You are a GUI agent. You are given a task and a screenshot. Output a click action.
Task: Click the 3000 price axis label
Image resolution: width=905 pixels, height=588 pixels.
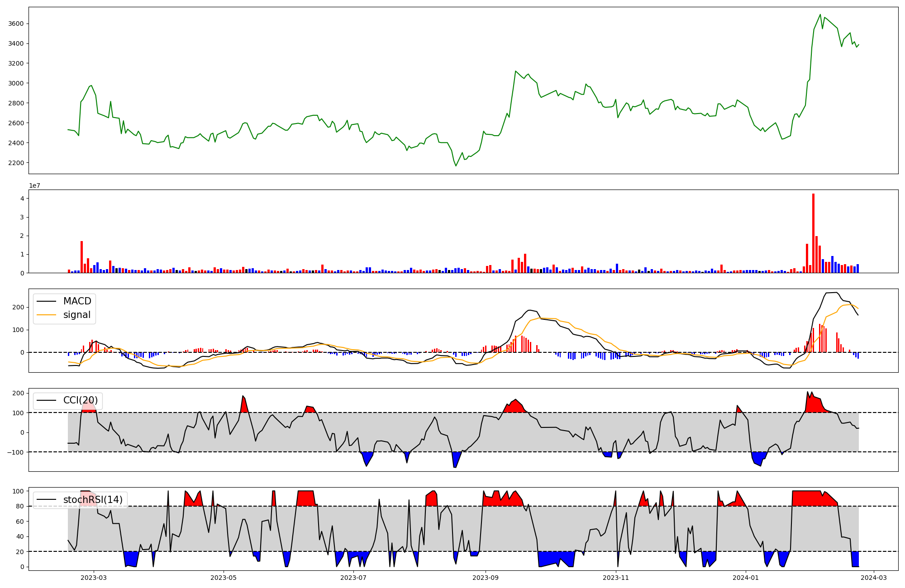(16, 83)
